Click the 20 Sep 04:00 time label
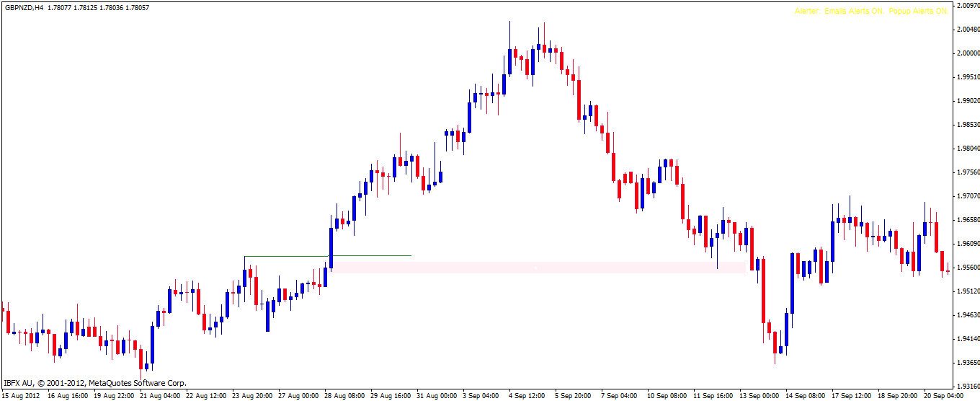Viewport: 980px width, 401px height. coord(945,396)
